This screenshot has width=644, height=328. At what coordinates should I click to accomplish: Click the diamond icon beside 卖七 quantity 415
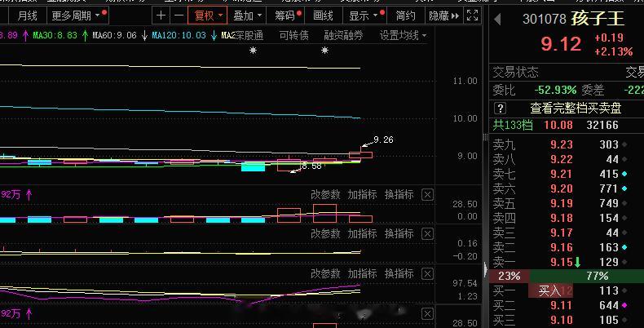pyautogui.click(x=624, y=175)
